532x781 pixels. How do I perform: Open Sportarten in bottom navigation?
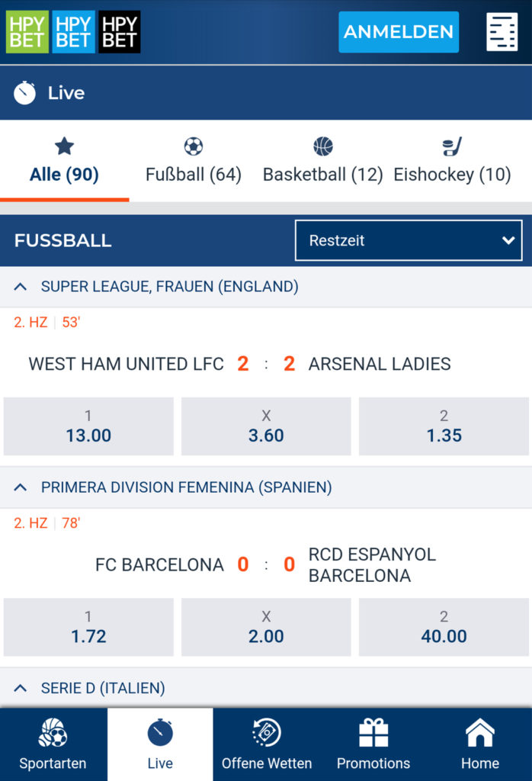(x=53, y=744)
